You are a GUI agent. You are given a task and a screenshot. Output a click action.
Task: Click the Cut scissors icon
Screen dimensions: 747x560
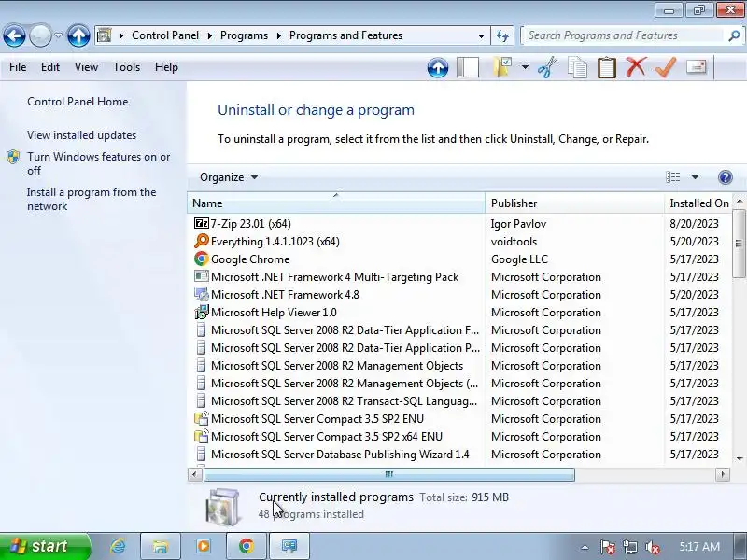coord(547,67)
